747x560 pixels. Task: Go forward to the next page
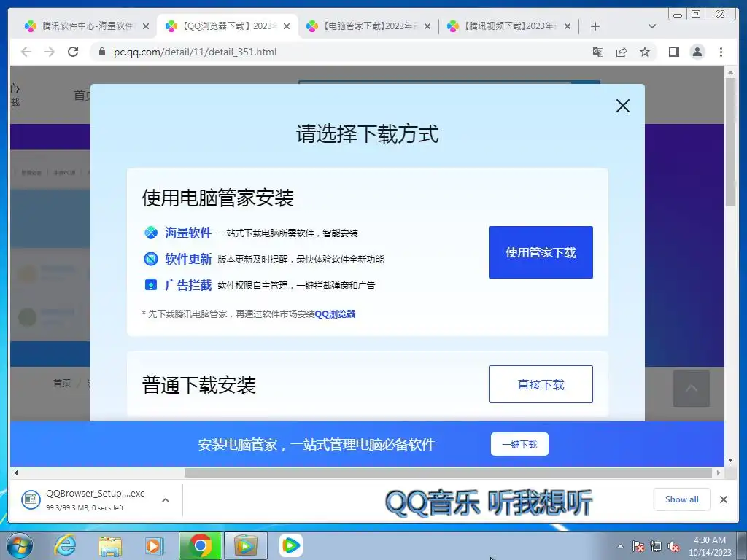(x=50, y=52)
